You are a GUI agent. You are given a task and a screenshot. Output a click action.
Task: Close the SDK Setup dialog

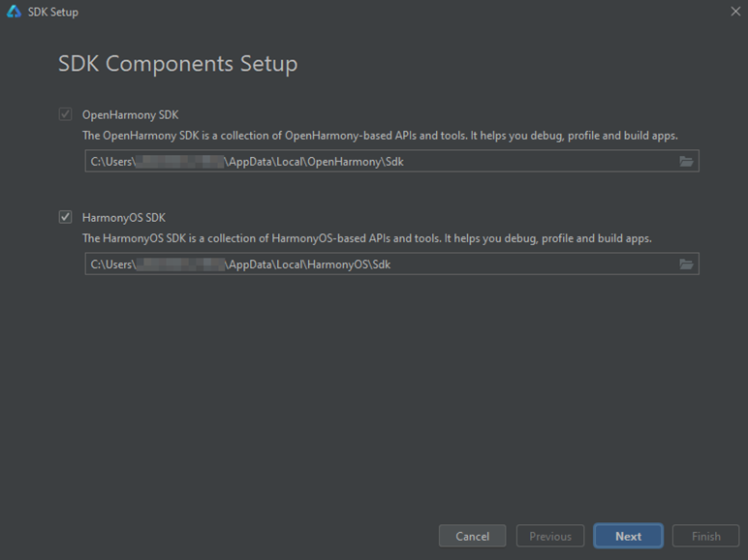(x=735, y=12)
